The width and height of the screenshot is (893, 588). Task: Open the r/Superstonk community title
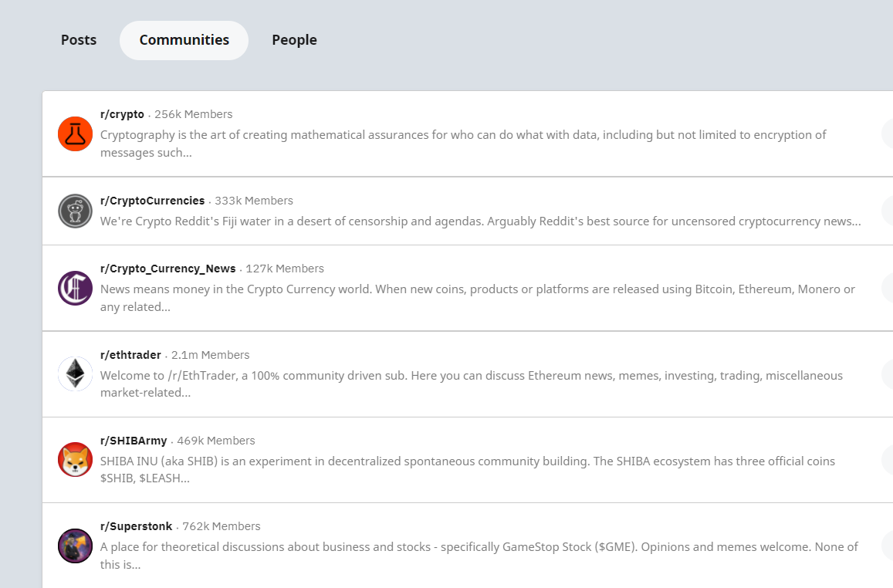136,526
